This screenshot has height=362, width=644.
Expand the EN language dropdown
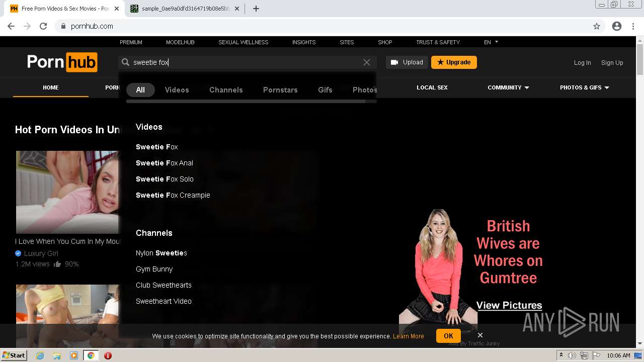tap(491, 42)
